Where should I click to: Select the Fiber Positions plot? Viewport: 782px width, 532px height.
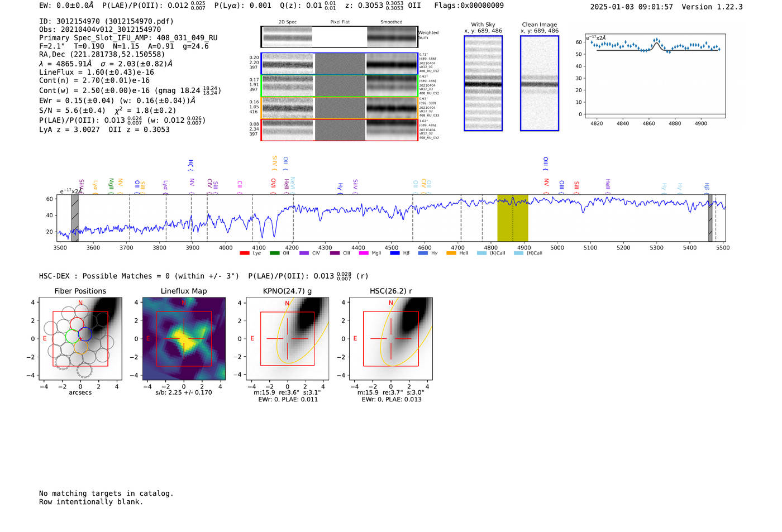coord(80,339)
